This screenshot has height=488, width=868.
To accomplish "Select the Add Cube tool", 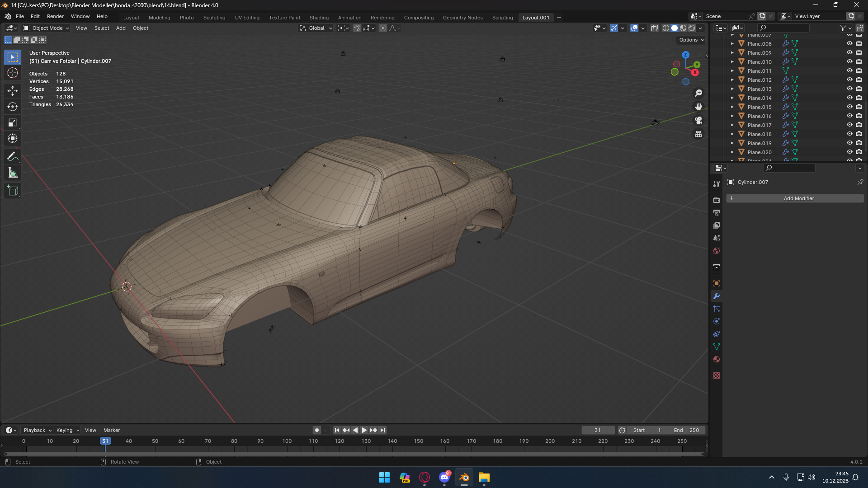I will tap(13, 191).
